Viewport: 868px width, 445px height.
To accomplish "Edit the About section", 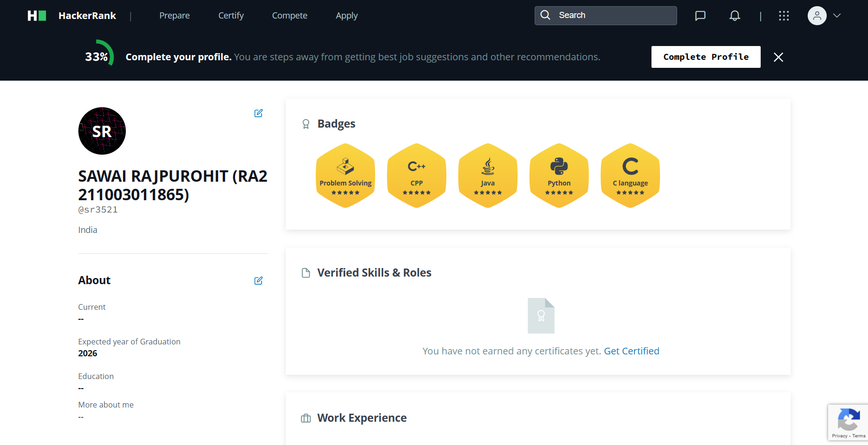I will (x=258, y=280).
